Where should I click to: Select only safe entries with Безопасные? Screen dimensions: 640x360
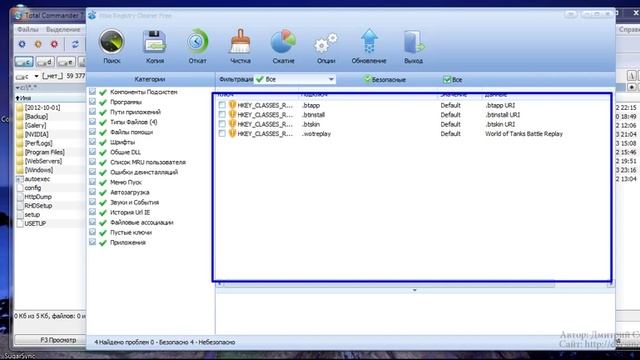[x=384, y=80]
